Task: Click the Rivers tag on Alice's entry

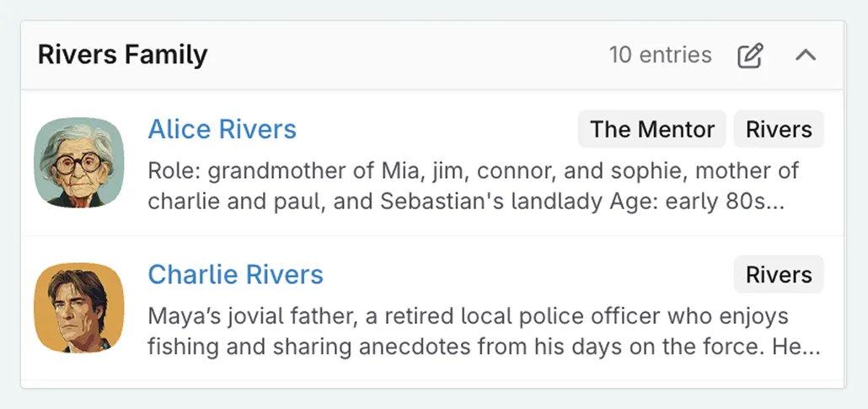Action: point(778,129)
